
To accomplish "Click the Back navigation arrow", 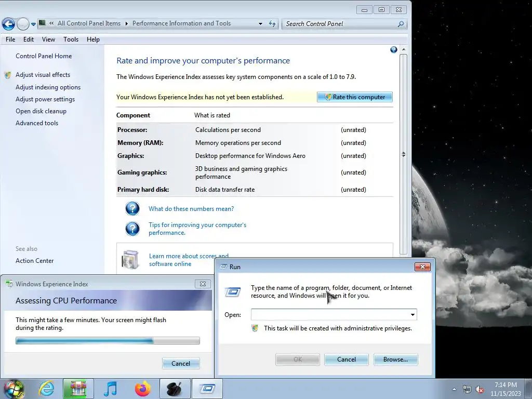I will pos(8,24).
